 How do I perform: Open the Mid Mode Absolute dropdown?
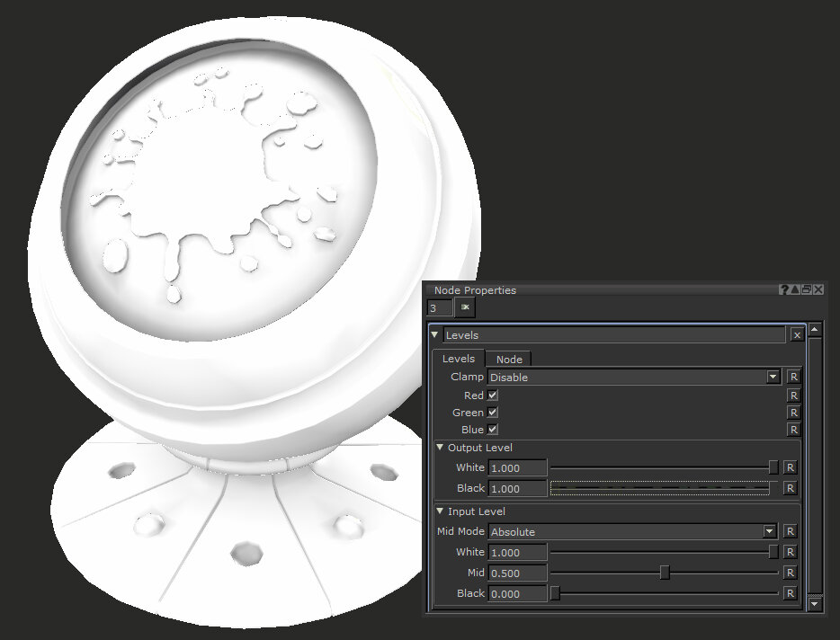(632, 532)
